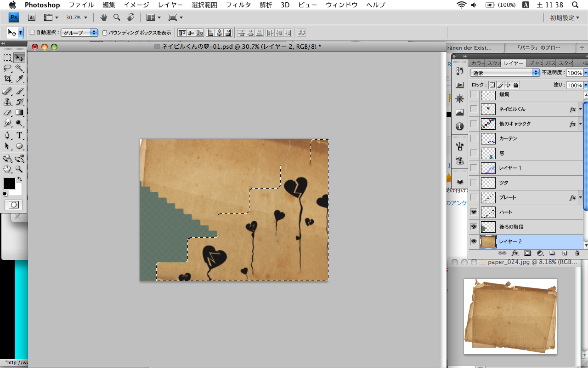Select the Magic Wand tool
The height and width of the screenshot is (368, 588).
click(19, 69)
